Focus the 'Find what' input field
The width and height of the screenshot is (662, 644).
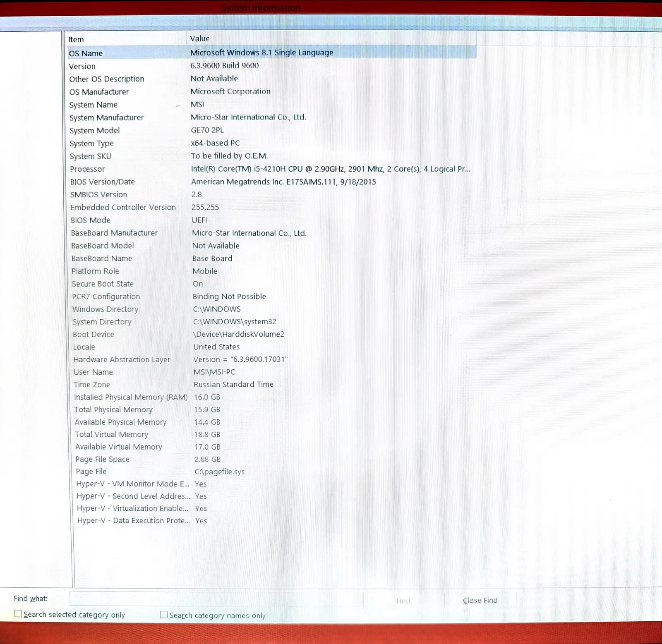pyautogui.click(x=216, y=599)
